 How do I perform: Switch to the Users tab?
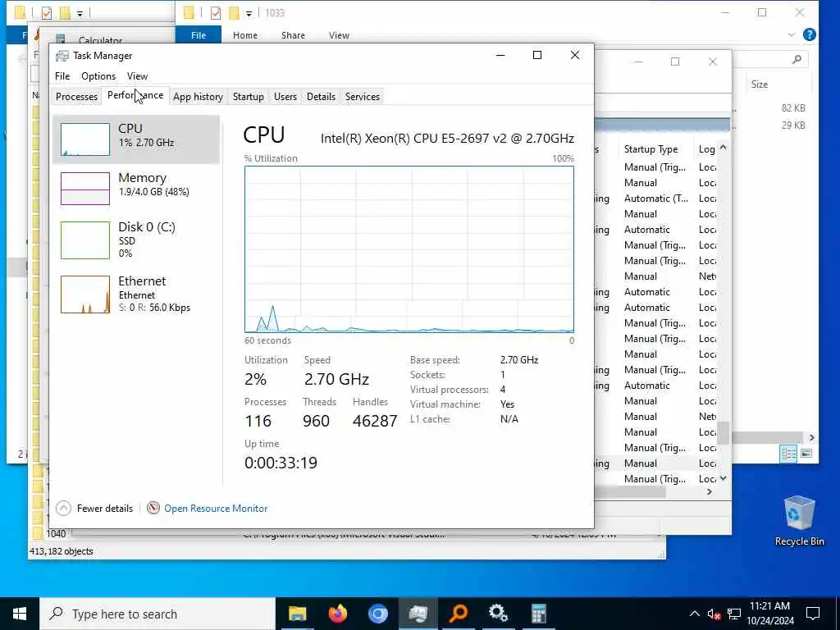point(285,97)
